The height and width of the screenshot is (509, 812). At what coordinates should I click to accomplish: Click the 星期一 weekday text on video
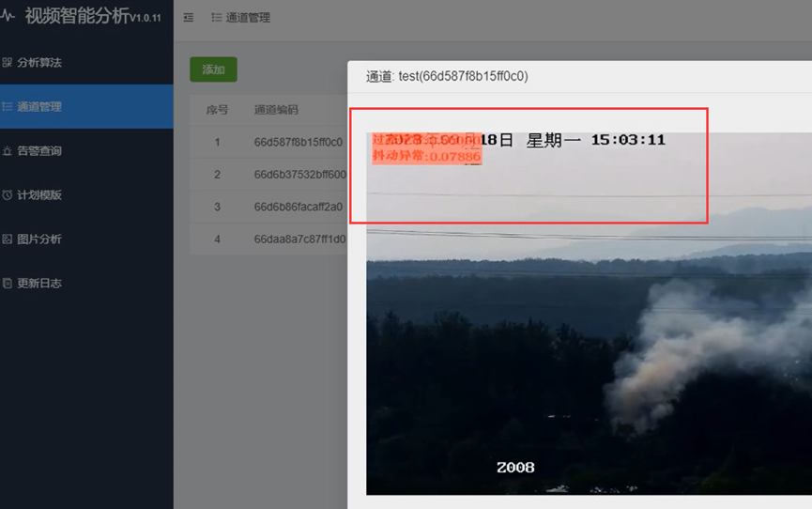click(x=553, y=140)
